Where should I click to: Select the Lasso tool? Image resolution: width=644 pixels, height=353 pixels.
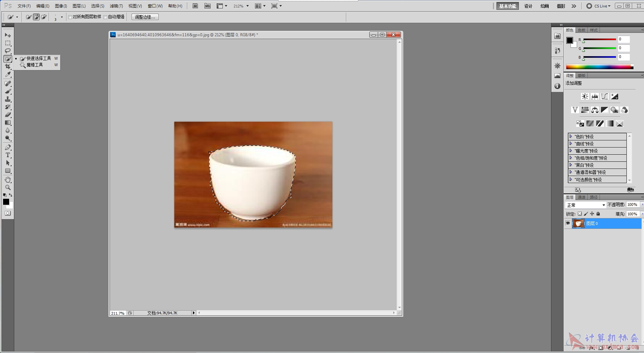pyautogui.click(x=8, y=51)
